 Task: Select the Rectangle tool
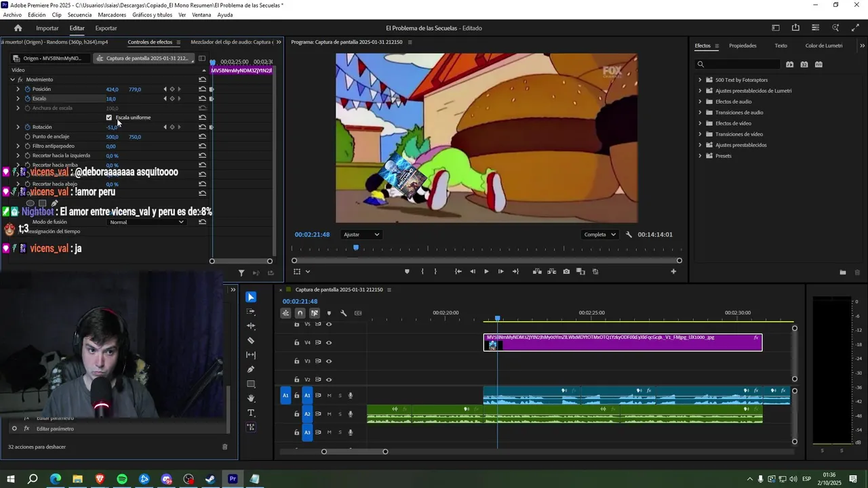tap(251, 384)
